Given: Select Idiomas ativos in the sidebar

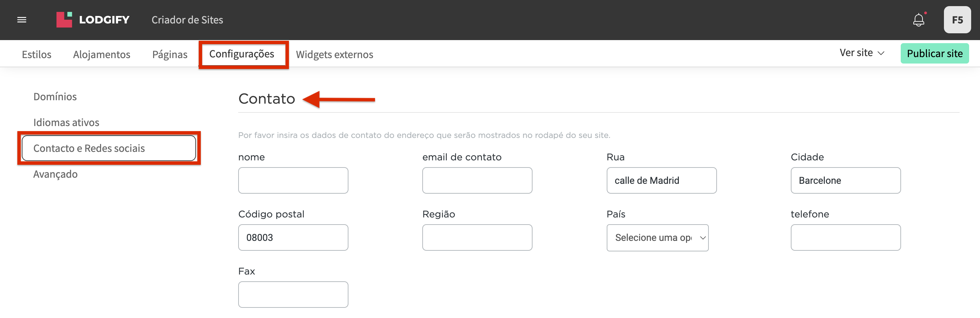Looking at the screenshot, I should (x=66, y=122).
